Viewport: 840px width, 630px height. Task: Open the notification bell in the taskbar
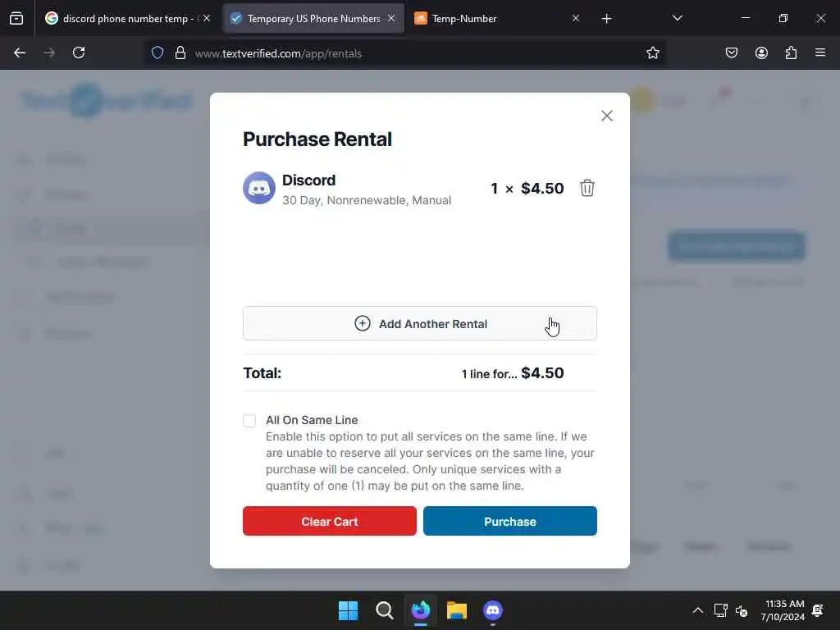coord(818,610)
